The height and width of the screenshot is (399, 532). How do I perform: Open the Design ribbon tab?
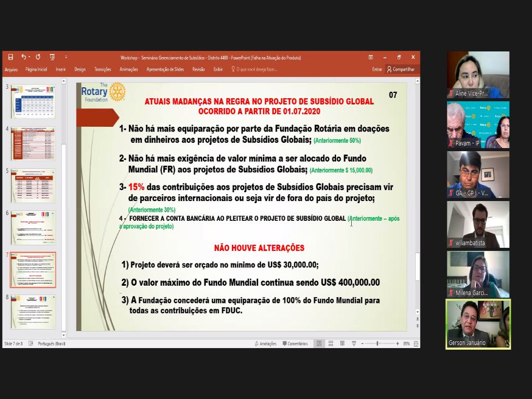(x=79, y=69)
